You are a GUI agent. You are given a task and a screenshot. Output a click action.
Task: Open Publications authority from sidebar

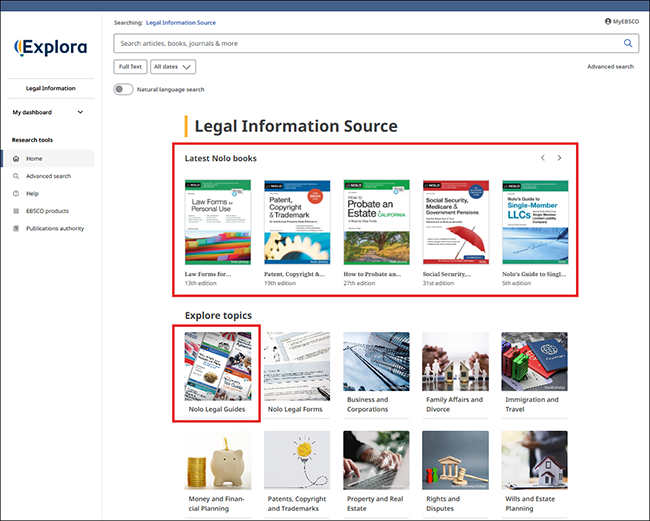[x=55, y=228]
